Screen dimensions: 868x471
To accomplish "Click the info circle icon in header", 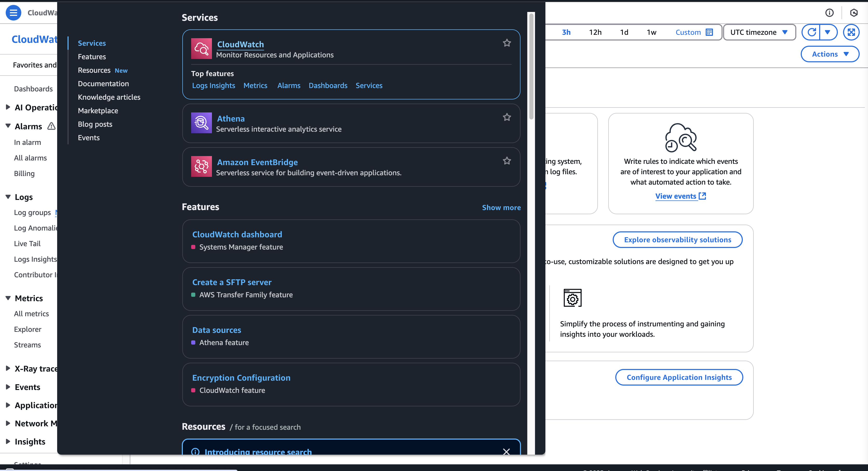I will tap(829, 13).
